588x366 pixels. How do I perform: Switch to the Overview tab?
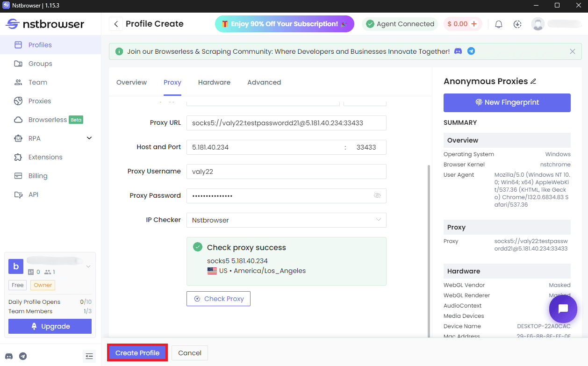point(131,82)
